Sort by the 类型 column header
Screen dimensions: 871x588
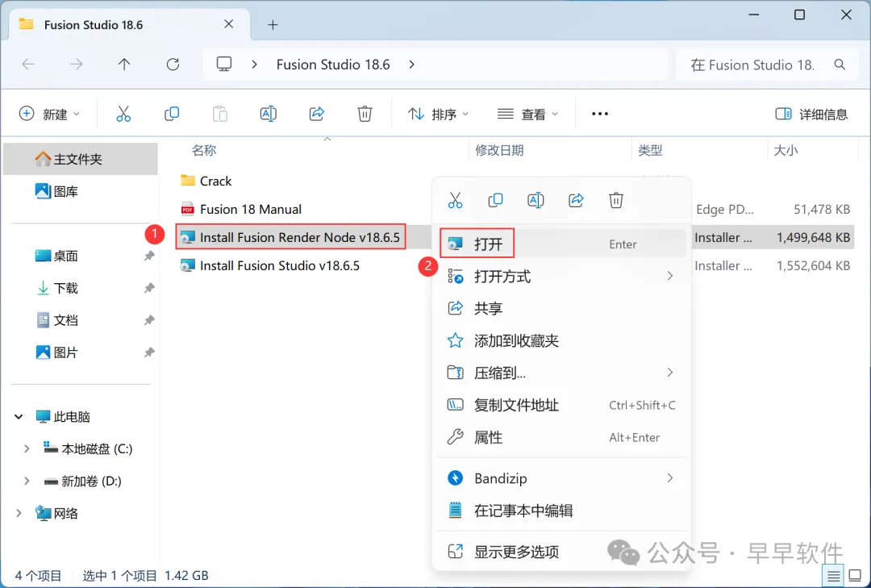pyautogui.click(x=650, y=150)
